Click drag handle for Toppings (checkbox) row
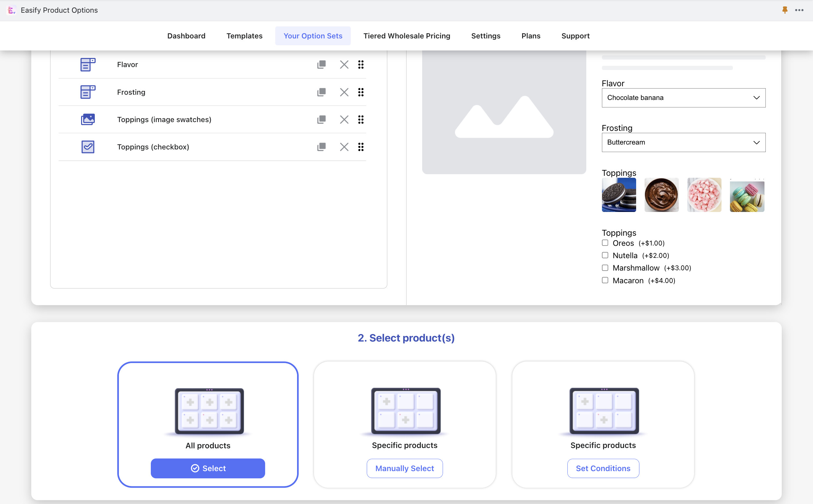 [361, 147]
